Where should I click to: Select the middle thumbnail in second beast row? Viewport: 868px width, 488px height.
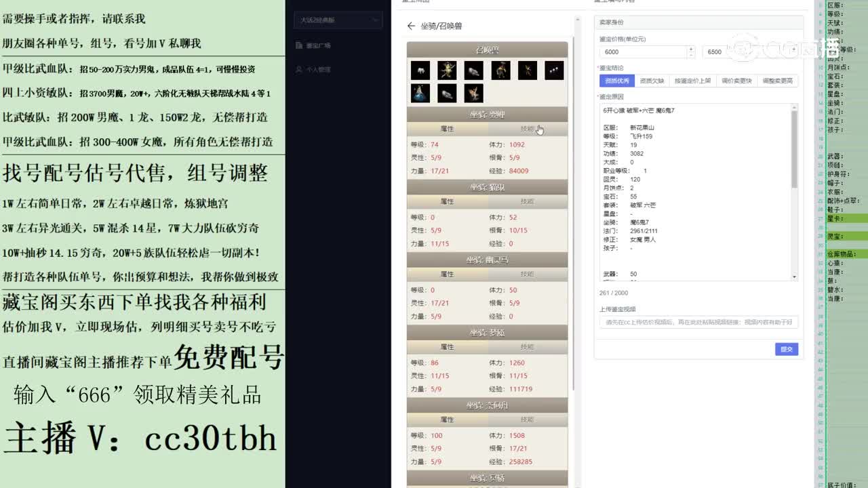click(x=447, y=94)
